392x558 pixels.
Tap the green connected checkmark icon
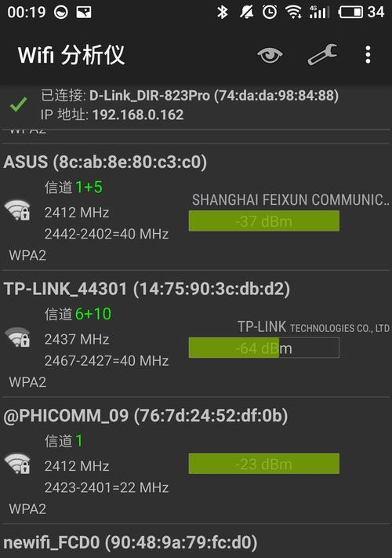point(19,104)
